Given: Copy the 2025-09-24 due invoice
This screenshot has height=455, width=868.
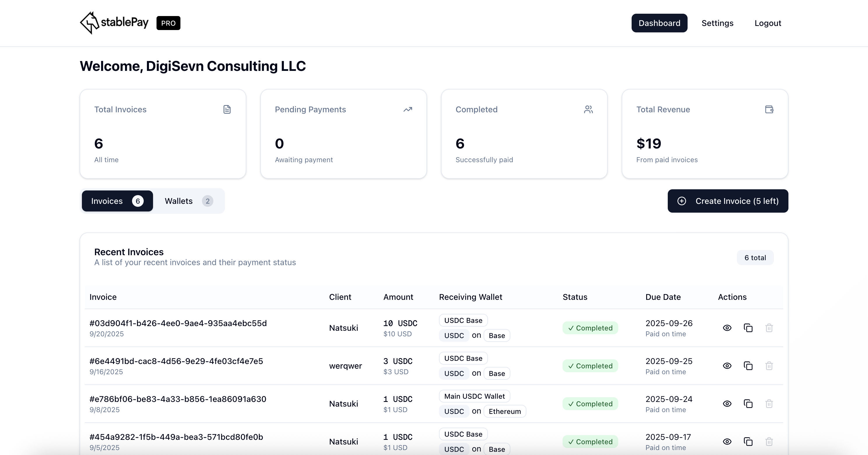Looking at the screenshot, I should pos(748,404).
